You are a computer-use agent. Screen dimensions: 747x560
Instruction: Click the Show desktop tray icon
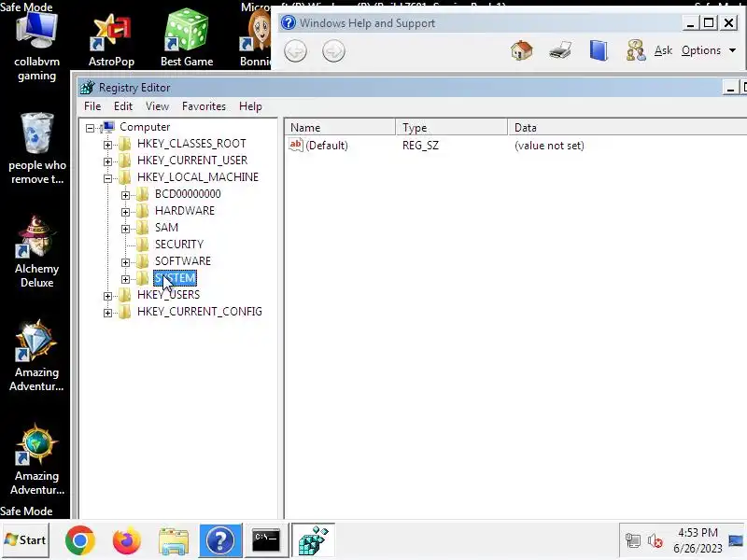point(736,540)
